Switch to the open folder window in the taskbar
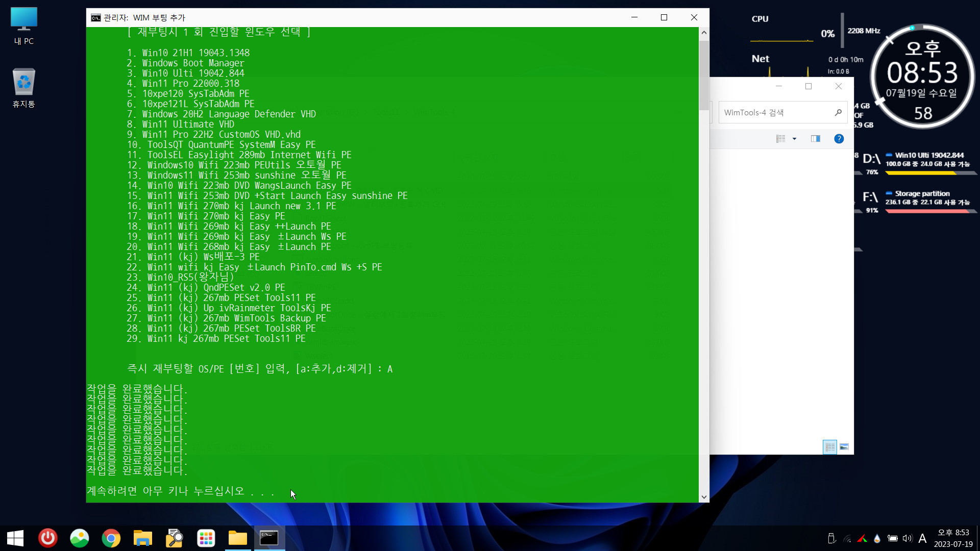Viewport: 980px width, 551px height. click(238, 538)
